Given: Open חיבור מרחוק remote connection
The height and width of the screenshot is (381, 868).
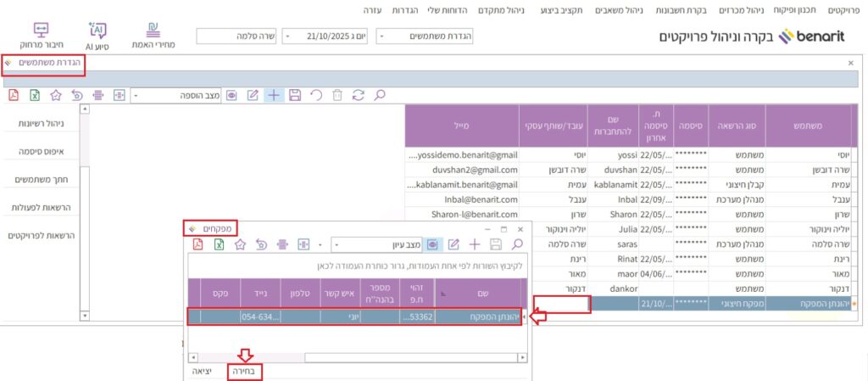Looking at the screenshot, I should click(41, 35).
